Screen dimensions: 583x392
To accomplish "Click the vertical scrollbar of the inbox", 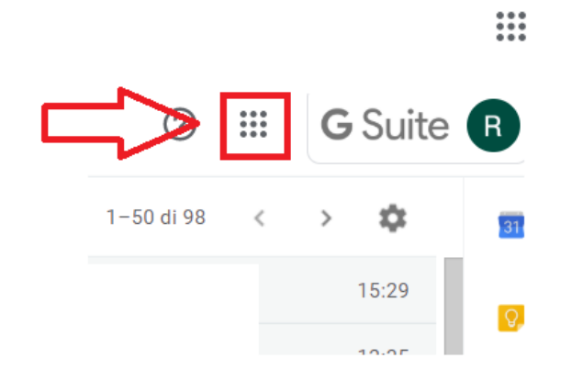I will (x=454, y=306).
